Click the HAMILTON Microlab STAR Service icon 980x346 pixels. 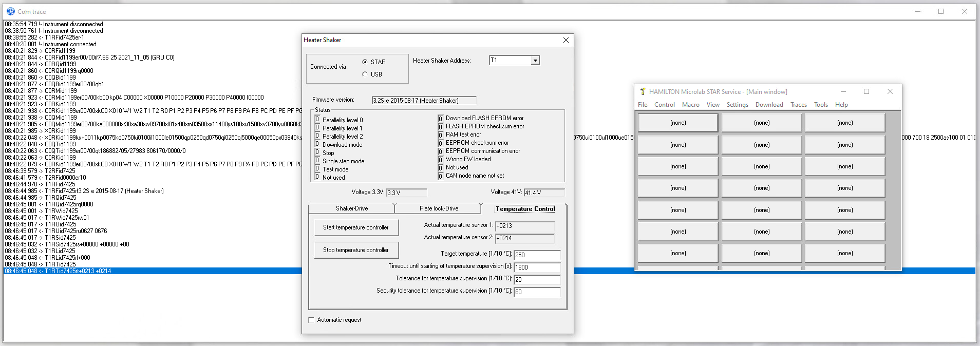[642, 91]
